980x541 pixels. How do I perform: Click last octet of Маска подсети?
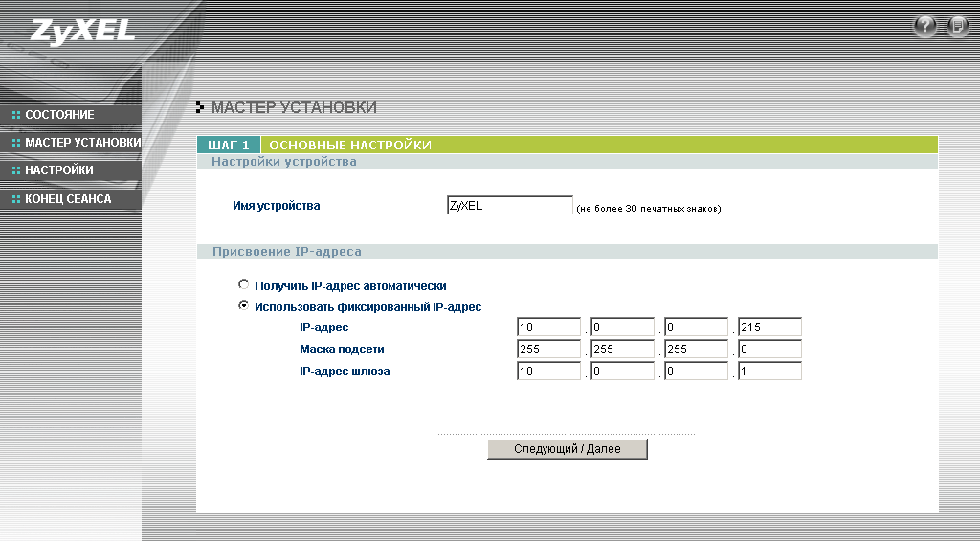(x=769, y=349)
